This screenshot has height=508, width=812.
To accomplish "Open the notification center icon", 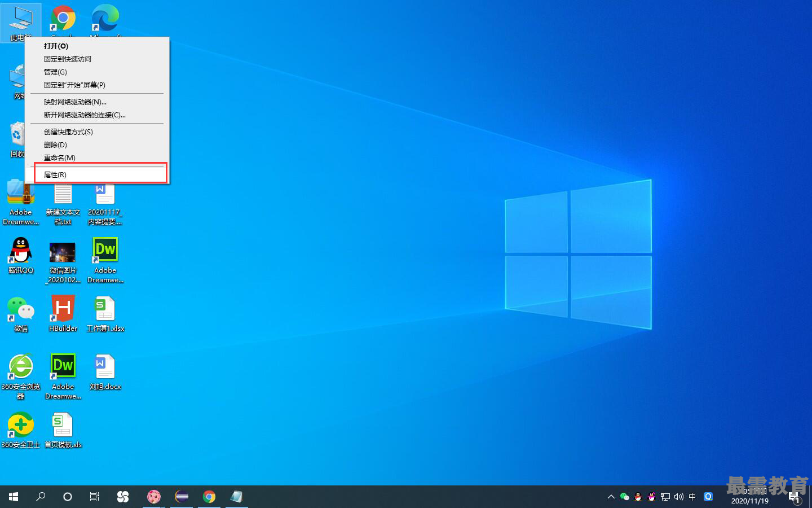I will 794,497.
